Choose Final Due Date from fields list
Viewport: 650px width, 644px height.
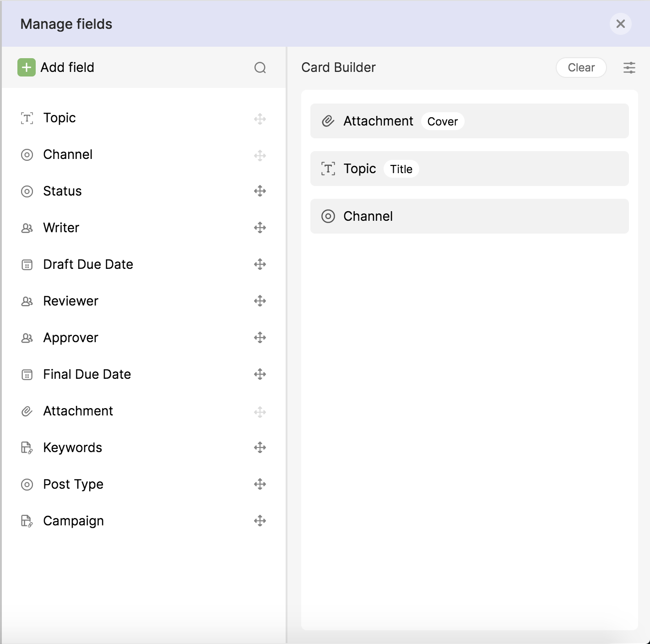coord(87,374)
